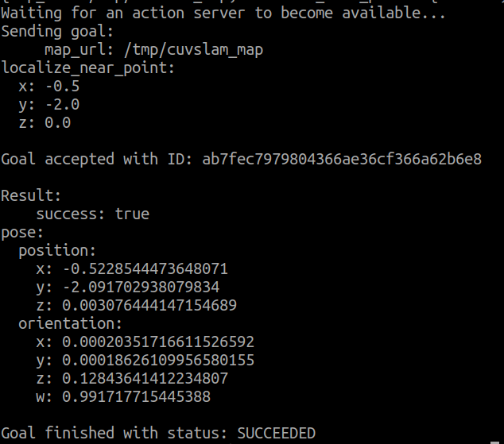This screenshot has width=504, height=444.
Task: Click position z value 0.003076444147154689
Action: (x=149, y=305)
